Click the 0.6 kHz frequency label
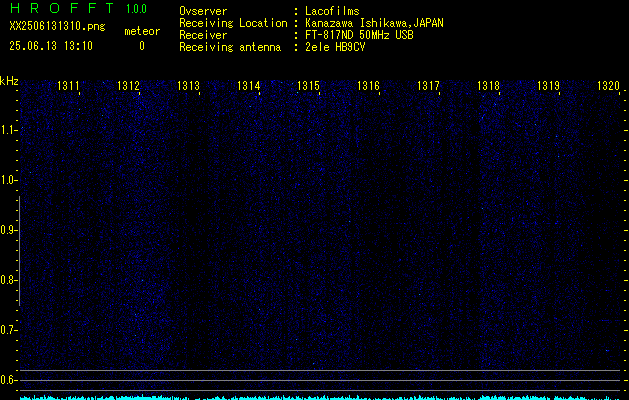The image size is (629, 400). click(8, 380)
